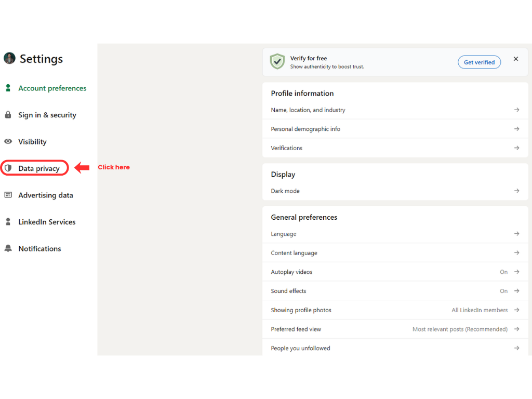Click 'Show authenticity to boost trust.' text
532x399 pixels.
pyautogui.click(x=327, y=67)
